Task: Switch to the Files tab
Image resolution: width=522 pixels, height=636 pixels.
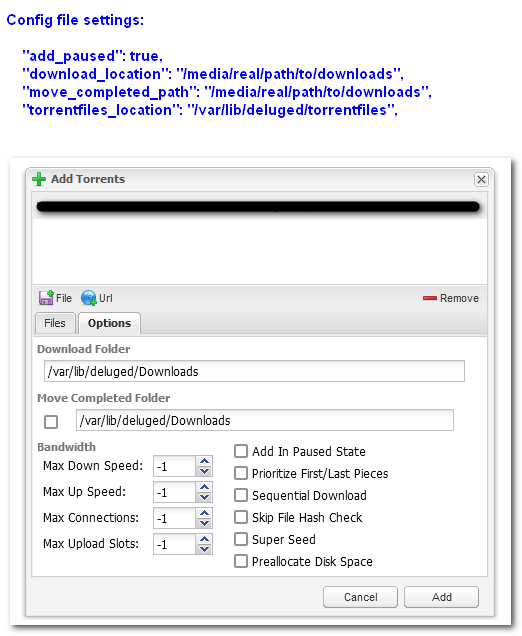Action: click(x=55, y=323)
